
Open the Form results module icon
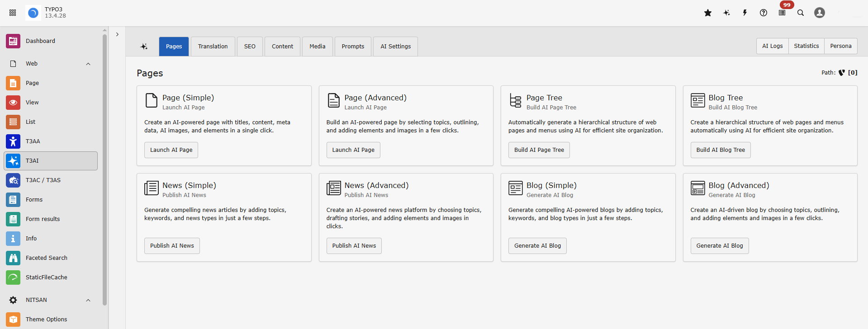(13, 219)
